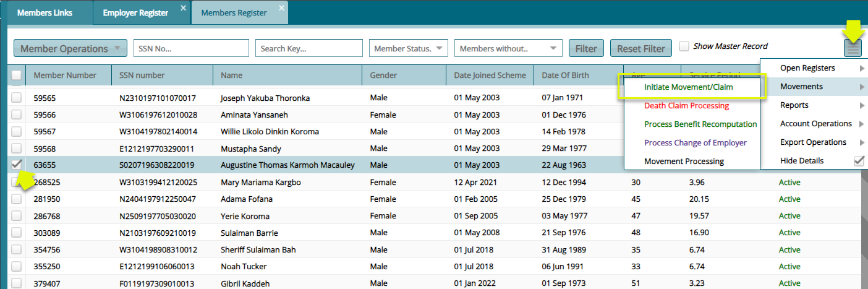Screen dimensions: 868x289
Task: Sort by the Date Joined Scheme column
Action: 490,75
